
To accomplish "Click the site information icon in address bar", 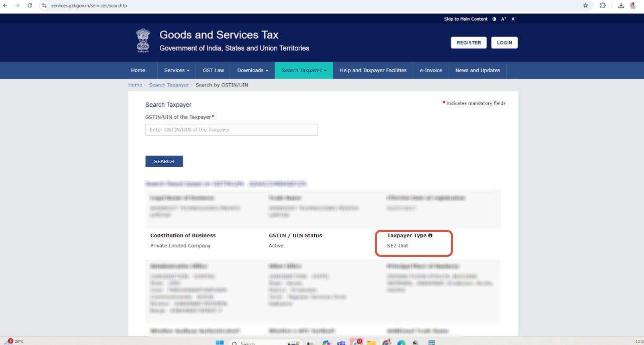I will coord(44,6).
